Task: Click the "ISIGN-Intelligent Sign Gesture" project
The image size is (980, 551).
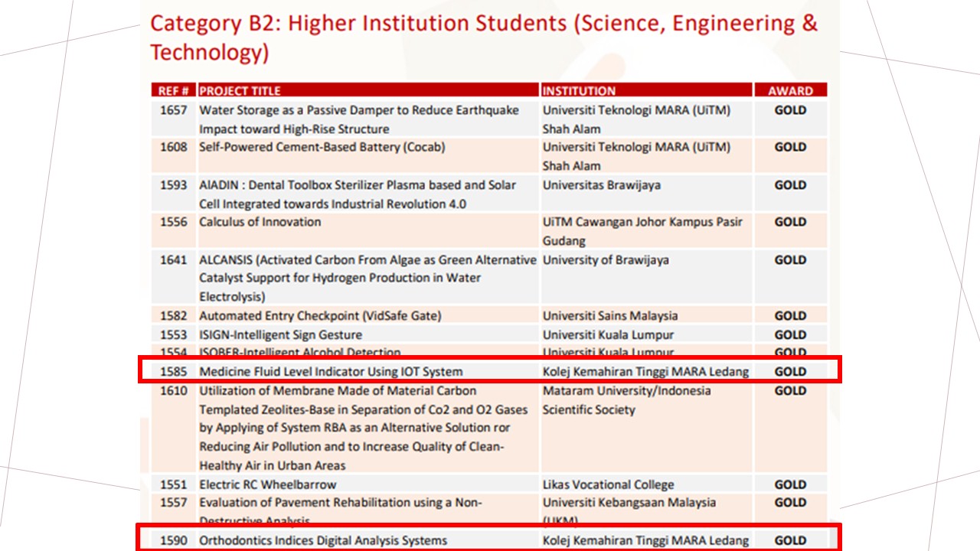Action: (x=280, y=334)
